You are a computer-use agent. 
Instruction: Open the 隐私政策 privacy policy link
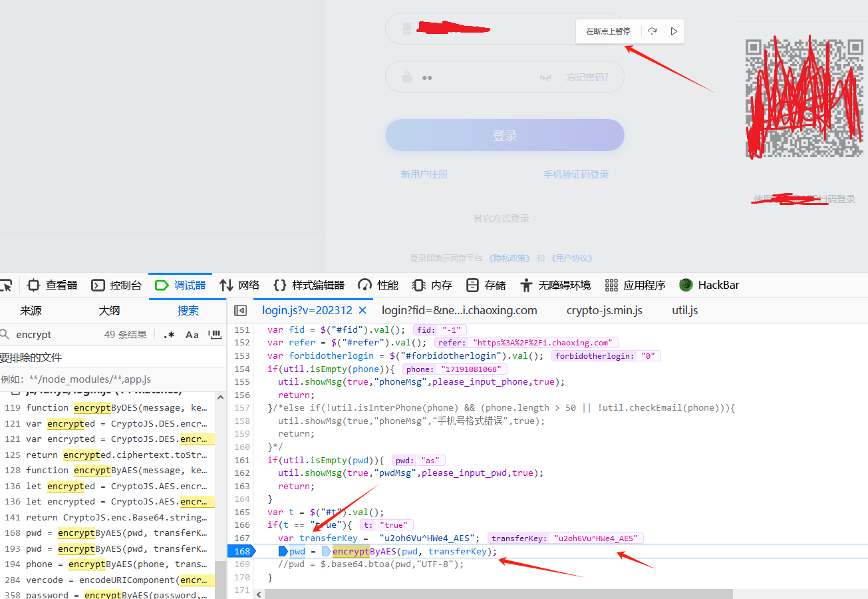click(509, 258)
